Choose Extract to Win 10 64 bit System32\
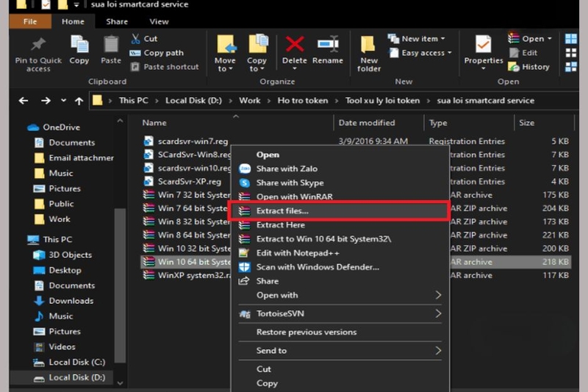 340,239
